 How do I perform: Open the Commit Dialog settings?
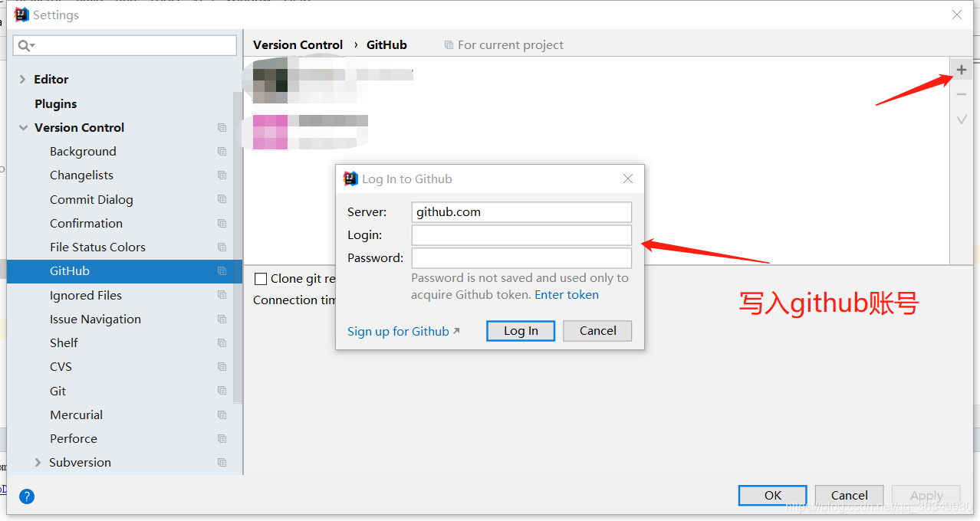point(91,199)
